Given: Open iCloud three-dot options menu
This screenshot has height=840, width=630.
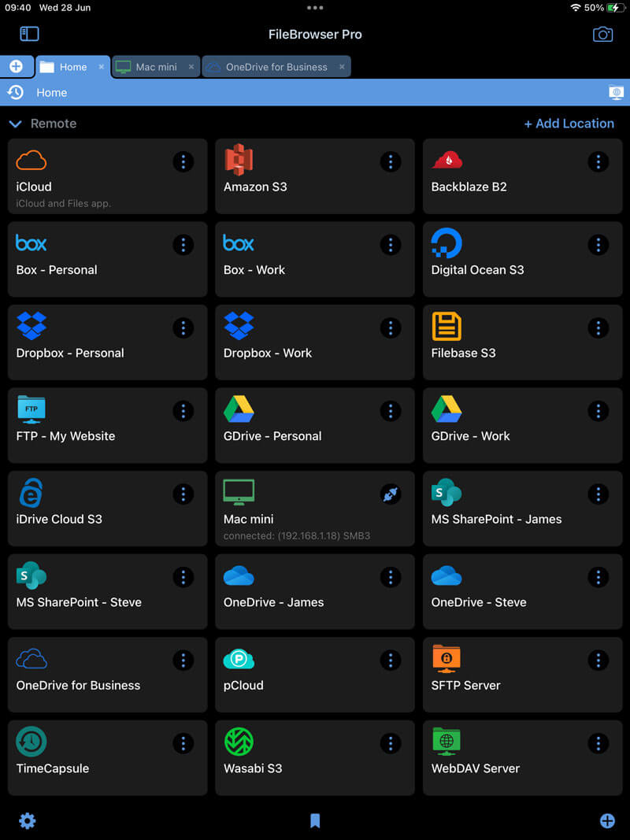Looking at the screenshot, I should (183, 161).
